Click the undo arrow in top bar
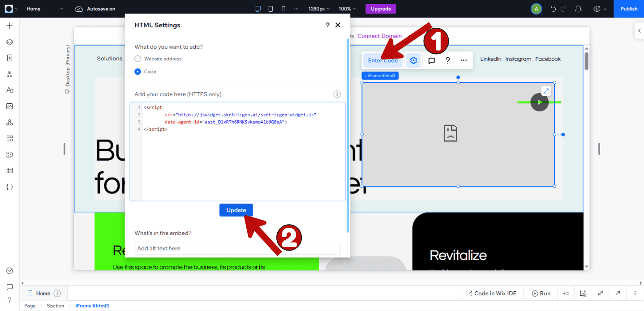The height and width of the screenshot is (311, 644). [x=553, y=9]
